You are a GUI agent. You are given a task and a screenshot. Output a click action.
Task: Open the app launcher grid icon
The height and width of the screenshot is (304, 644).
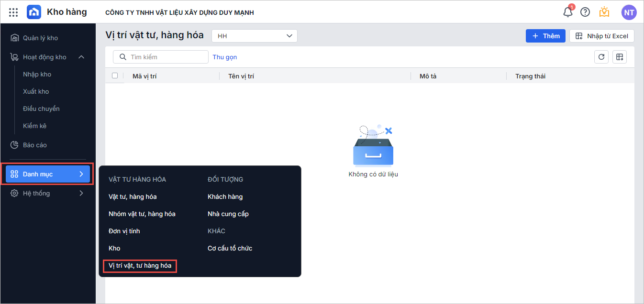coord(13,12)
